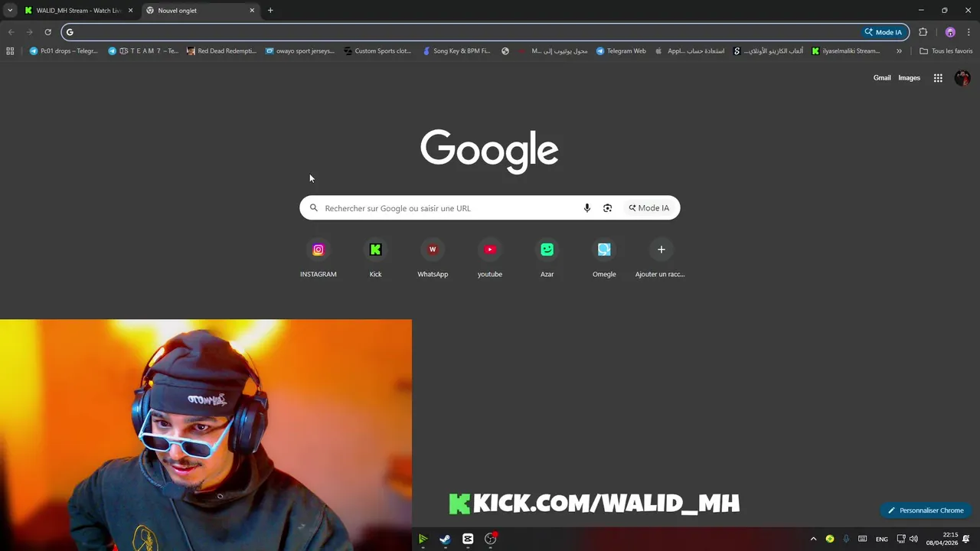The image size is (980, 551).
Task: Open the T E A M 7 bookmark
Action: (x=143, y=51)
